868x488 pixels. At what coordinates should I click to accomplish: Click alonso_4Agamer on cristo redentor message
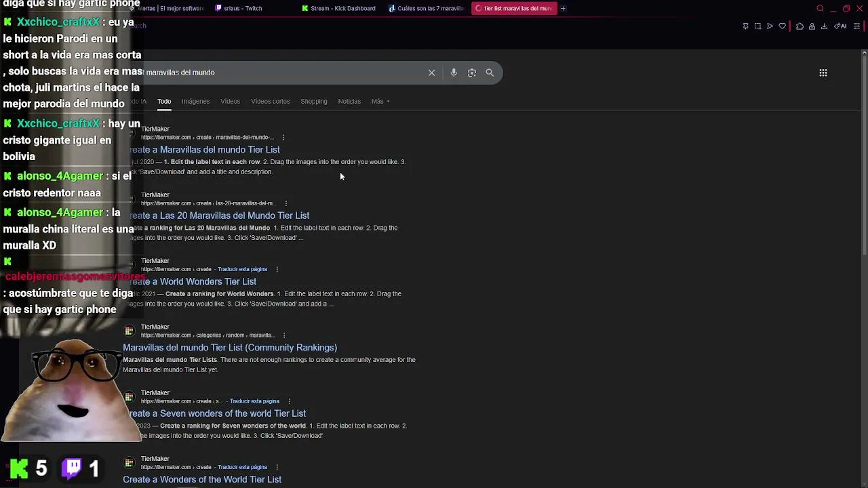[x=60, y=176]
